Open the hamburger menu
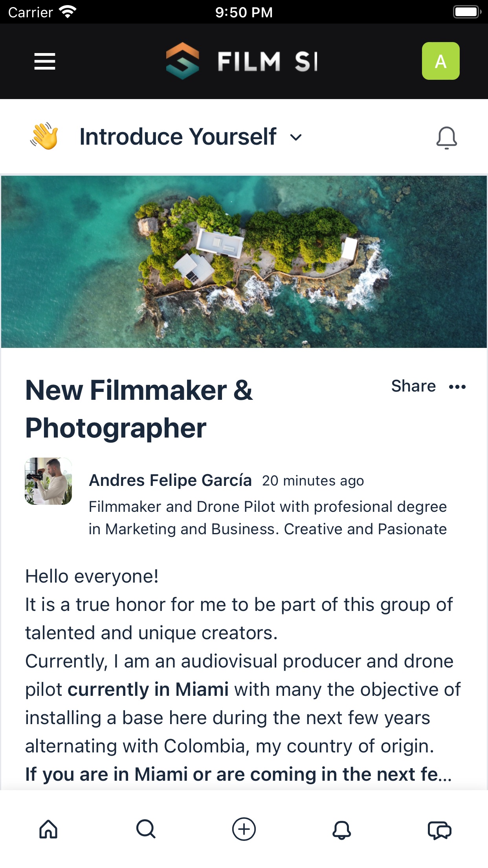This screenshot has height=868, width=488. point(45,61)
